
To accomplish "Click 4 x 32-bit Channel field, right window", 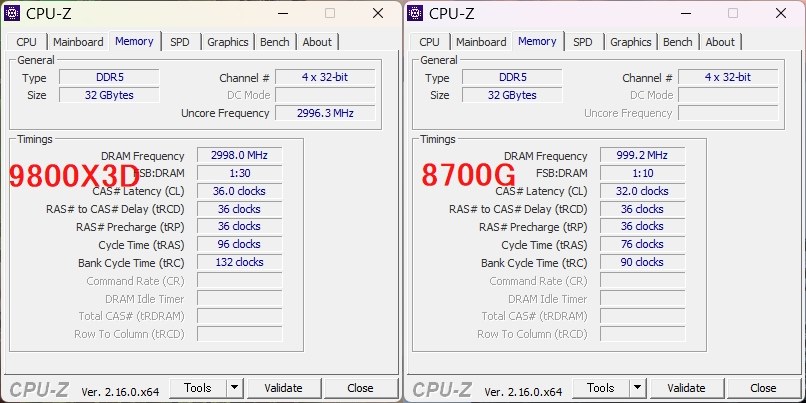I will click(728, 78).
